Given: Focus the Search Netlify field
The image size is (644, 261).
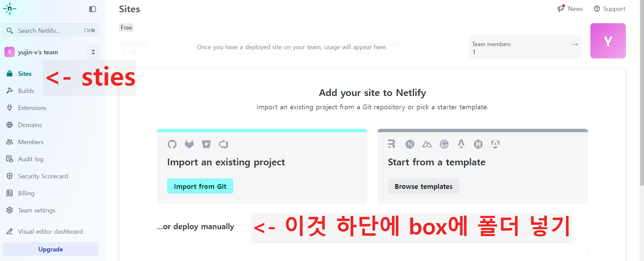Looking at the screenshot, I should pos(51,30).
